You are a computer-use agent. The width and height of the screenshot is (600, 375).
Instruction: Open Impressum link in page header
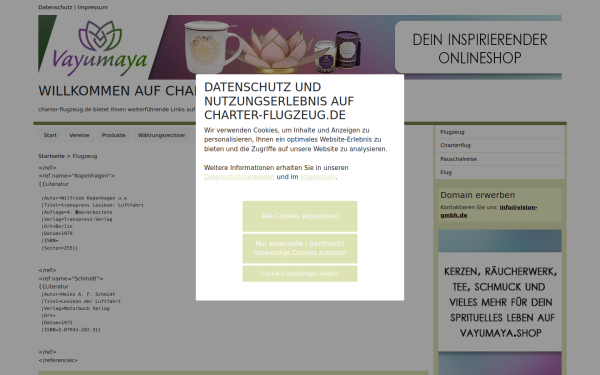click(x=93, y=7)
